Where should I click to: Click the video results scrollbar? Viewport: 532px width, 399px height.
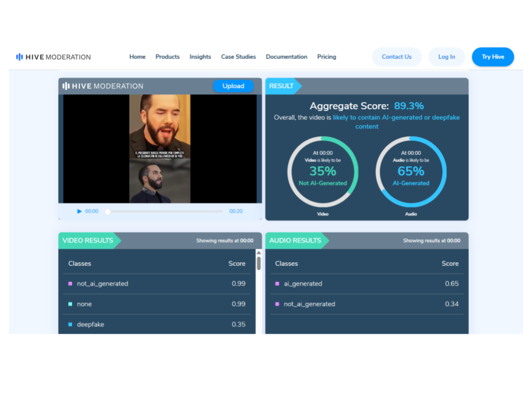258,264
